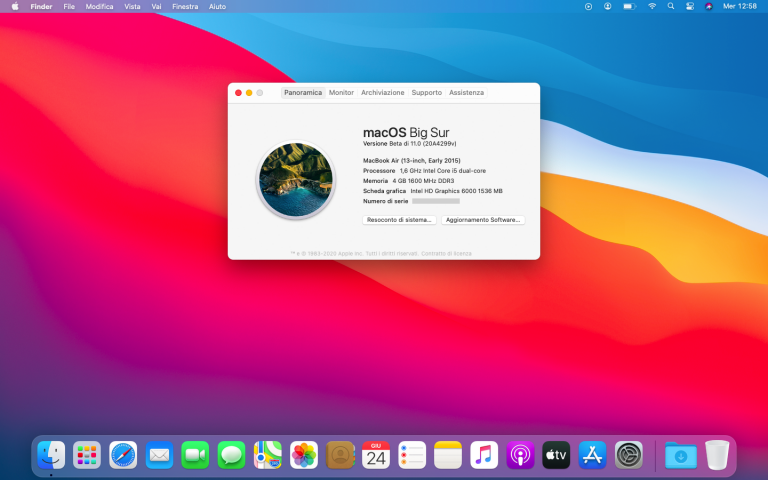Click the Siri menu bar icon
Image resolution: width=768 pixels, height=480 pixels.
[709, 6]
